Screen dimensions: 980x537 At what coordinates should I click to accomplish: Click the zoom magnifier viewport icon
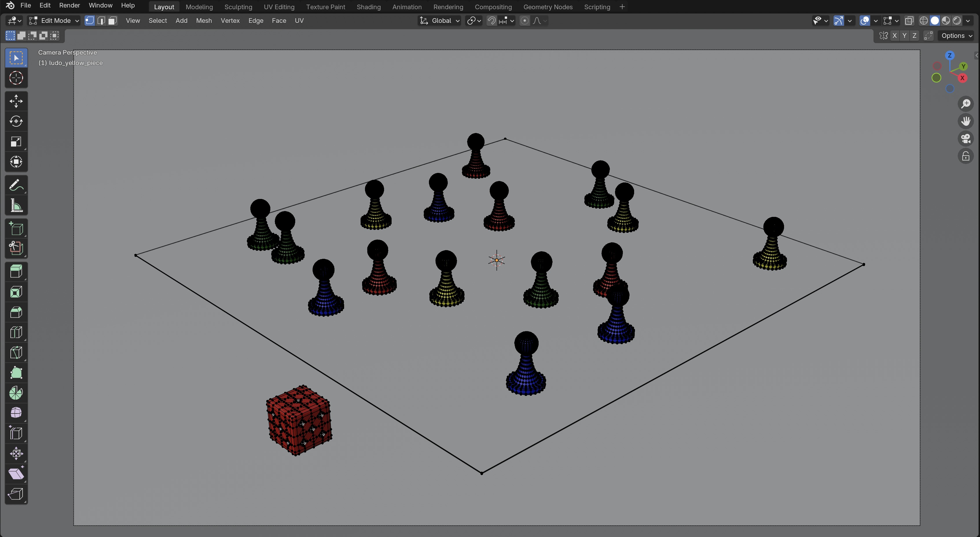tap(966, 103)
